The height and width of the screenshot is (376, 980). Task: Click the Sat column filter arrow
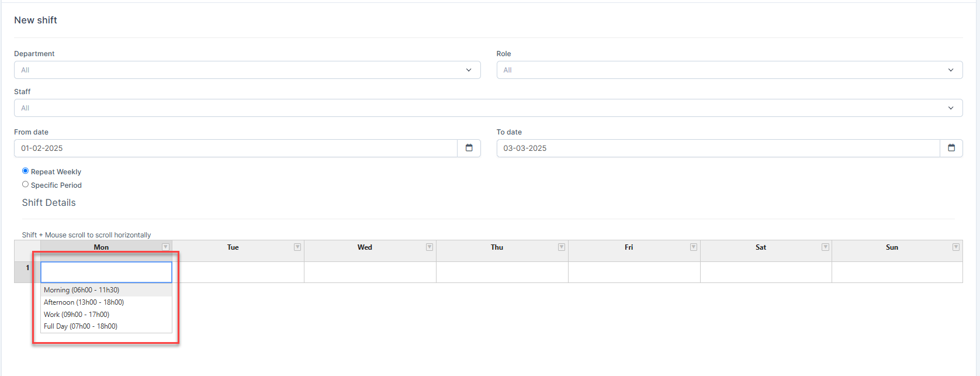[825, 247]
